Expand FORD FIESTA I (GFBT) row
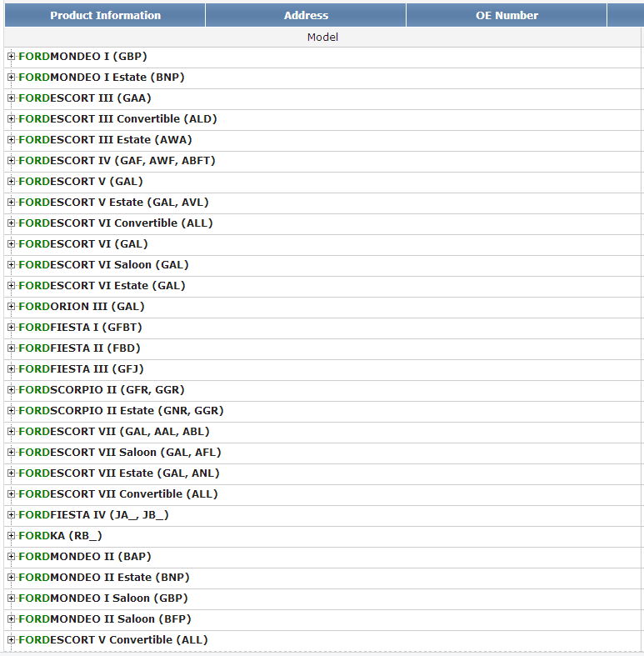Viewport: 644px width, 656px height. tap(12, 327)
